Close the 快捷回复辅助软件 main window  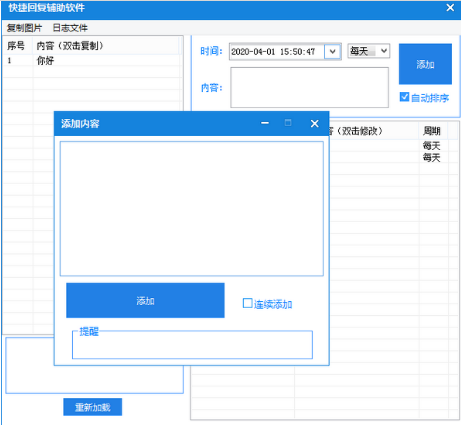click(x=450, y=8)
